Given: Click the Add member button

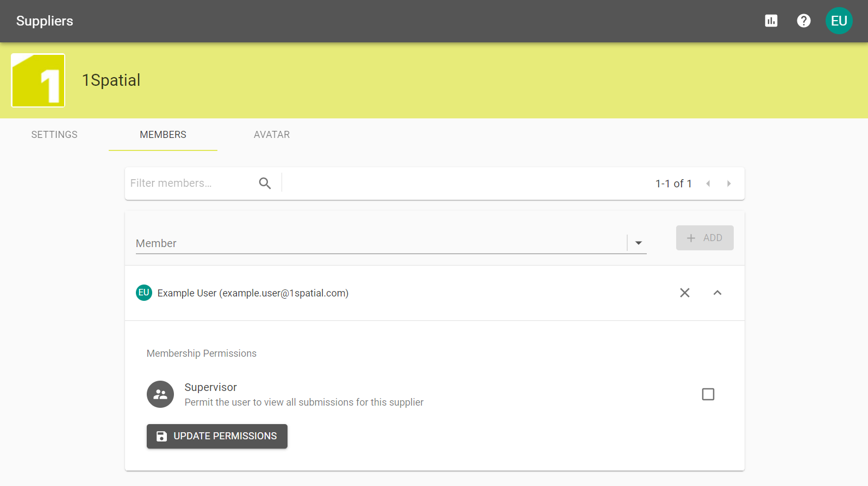Looking at the screenshot, I should tap(704, 238).
